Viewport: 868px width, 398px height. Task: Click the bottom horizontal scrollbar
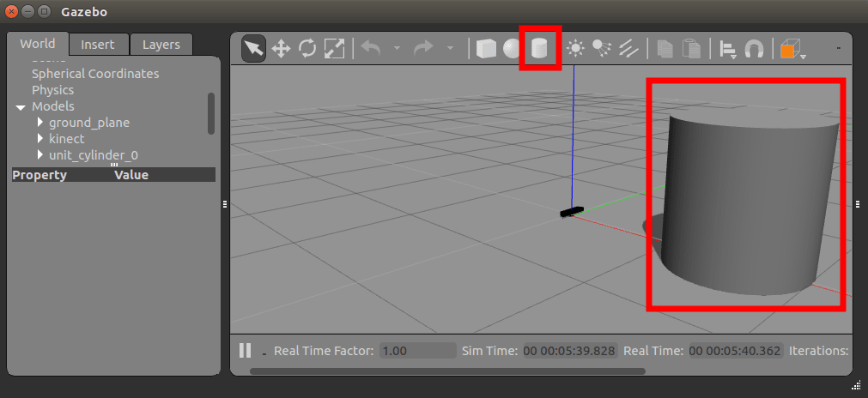pyautogui.click(x=447, y=371)
